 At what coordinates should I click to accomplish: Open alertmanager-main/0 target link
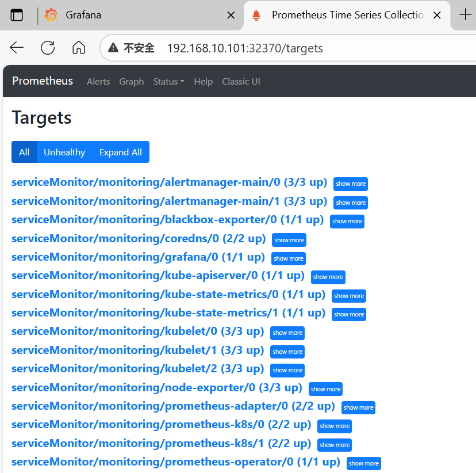169,182
